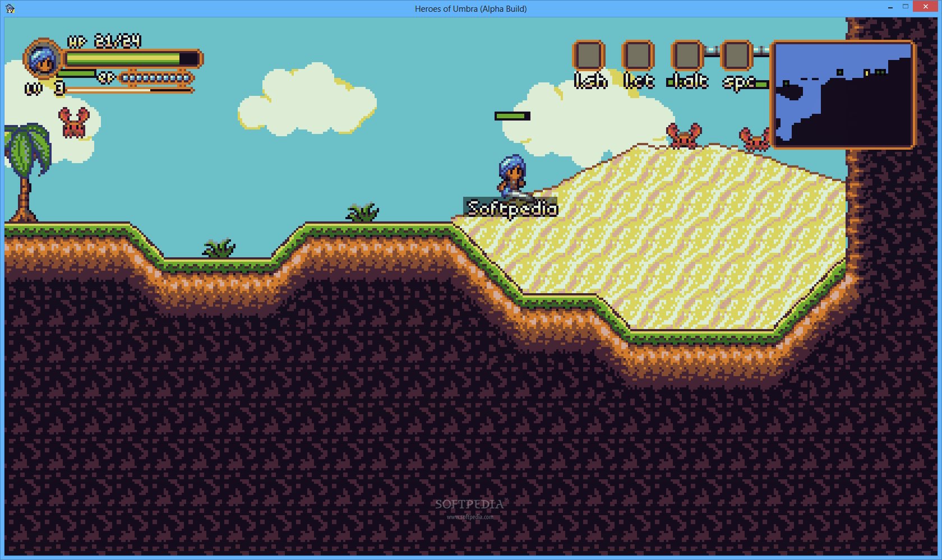
Task: Click the small green bar above the player
Action: tap(512, 116)
